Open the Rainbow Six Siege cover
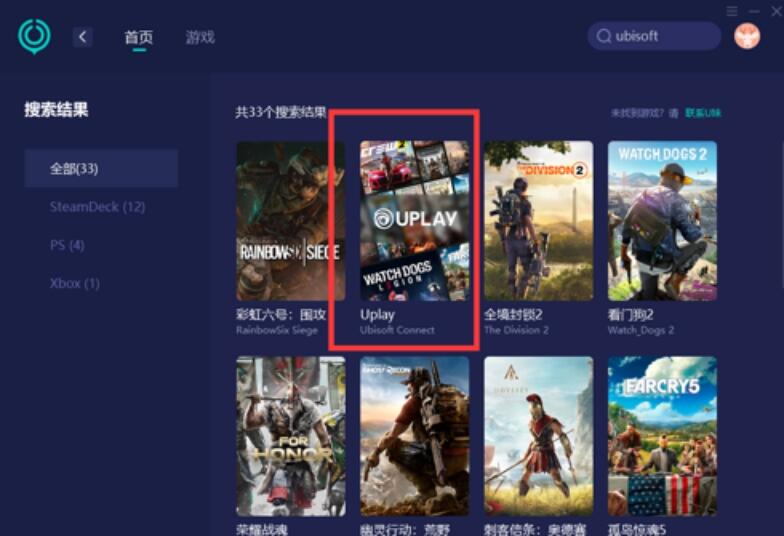784x536 pixels. [290, 220]
